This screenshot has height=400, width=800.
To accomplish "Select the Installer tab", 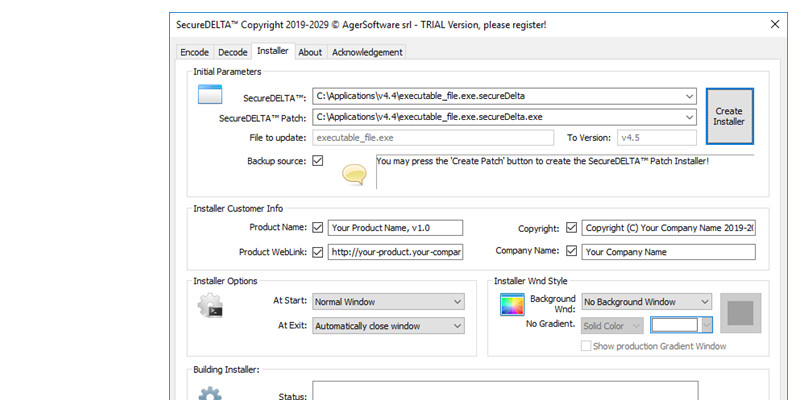I will click(272, 51).
